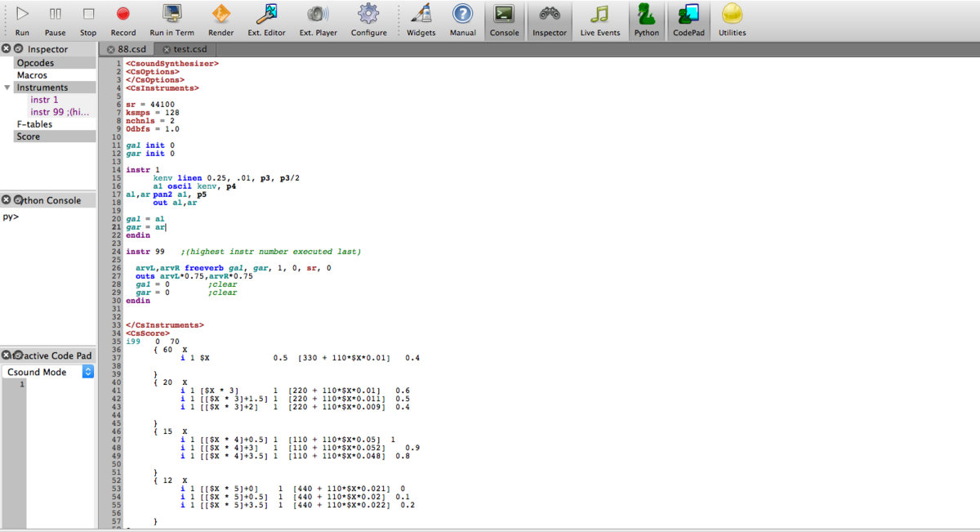Open Run in Term

click(x=171, y=14)
